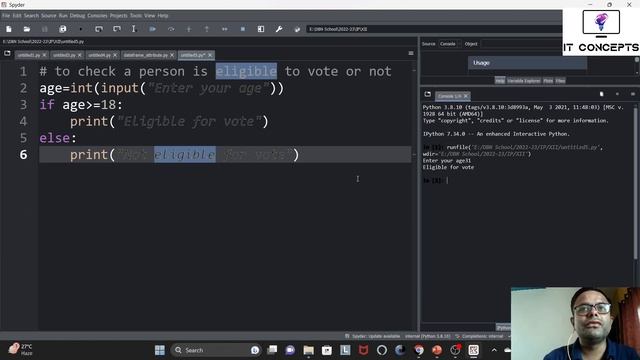The width and height of the screenshot is (640, 360).
Task: Save the current file
Action: [44, 29]
